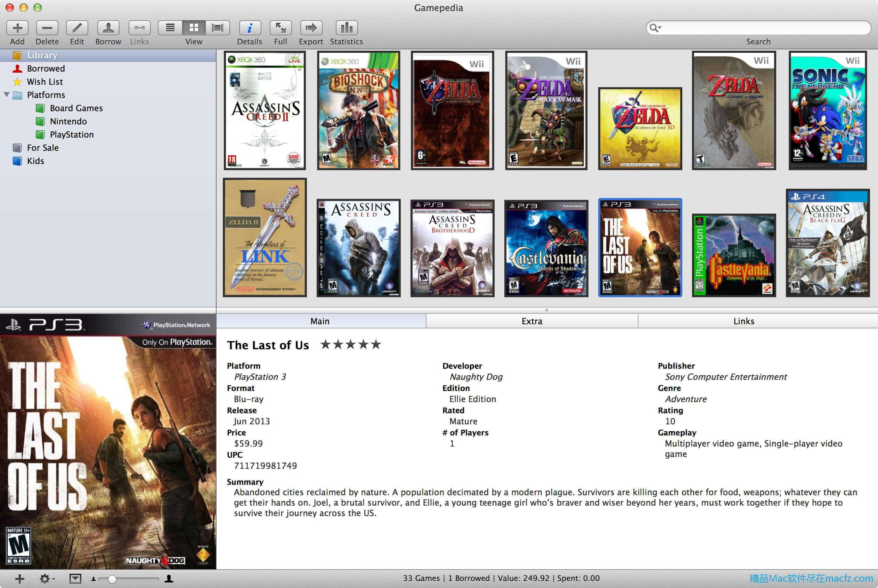The width and height of the screenshot is (878, 588).
Task: Select the Library collection
Action: click(x=108, y=56)
